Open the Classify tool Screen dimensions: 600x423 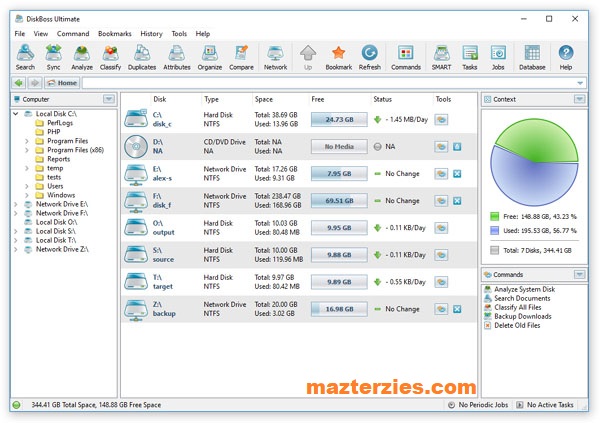pos(110,57)
